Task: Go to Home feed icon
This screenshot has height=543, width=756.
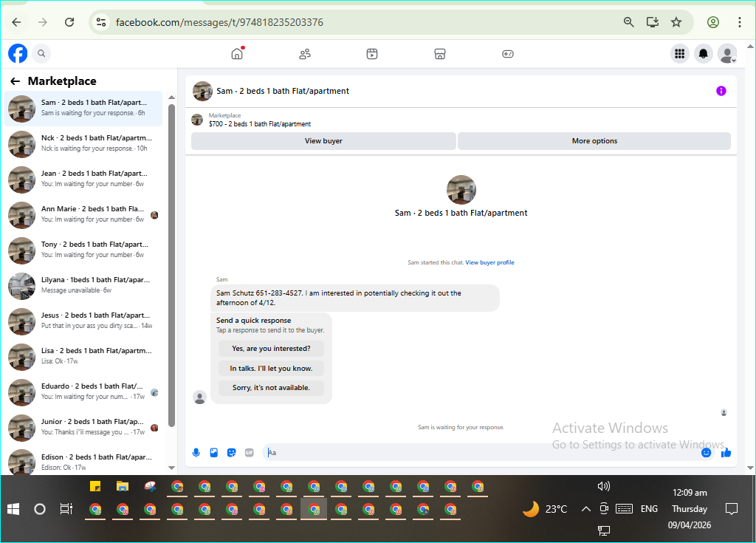Action: click(x=237, y=54)
